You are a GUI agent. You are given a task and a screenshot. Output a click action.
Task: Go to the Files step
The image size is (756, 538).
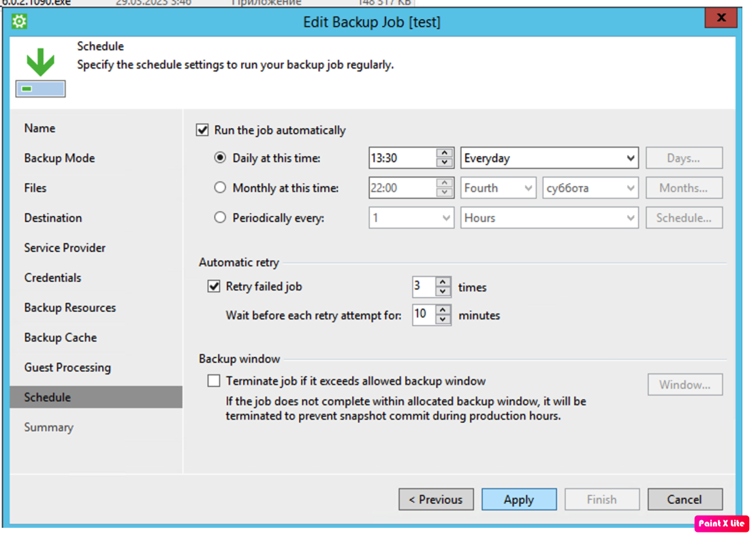(x=35, y=188)
